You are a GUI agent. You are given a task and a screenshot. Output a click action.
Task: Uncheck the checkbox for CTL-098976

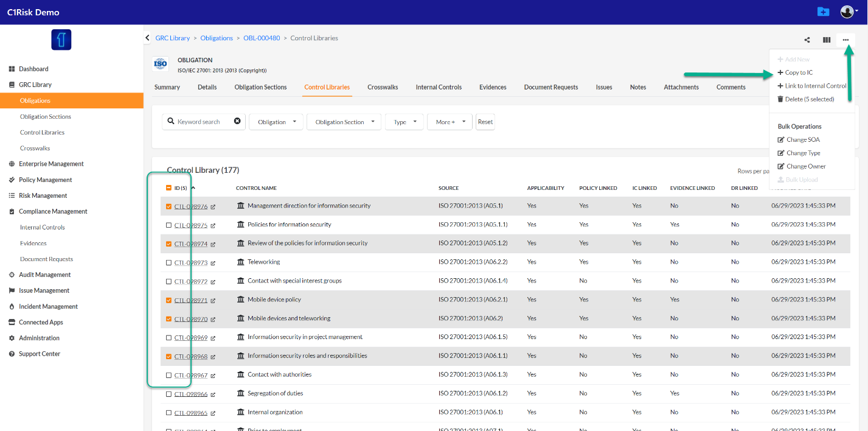tap(168, 206)
